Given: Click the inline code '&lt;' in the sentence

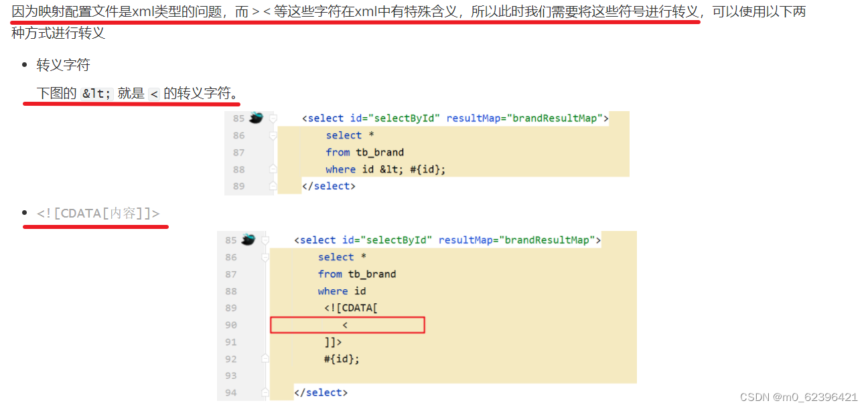Looking at the screenshot, I should click(97, 94).
